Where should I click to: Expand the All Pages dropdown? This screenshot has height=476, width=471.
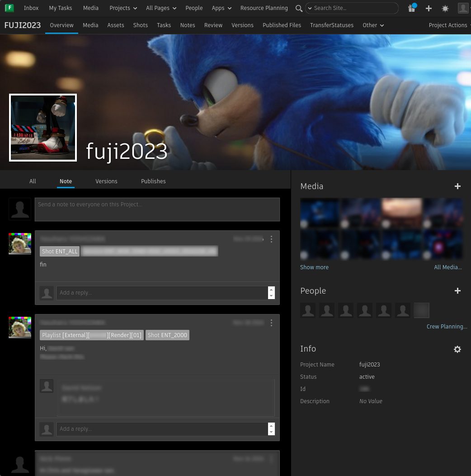(x=161, y=8)
